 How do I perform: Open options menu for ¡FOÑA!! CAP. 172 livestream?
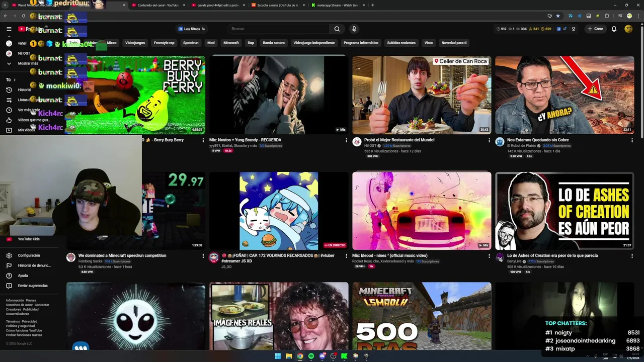(346, 256)
